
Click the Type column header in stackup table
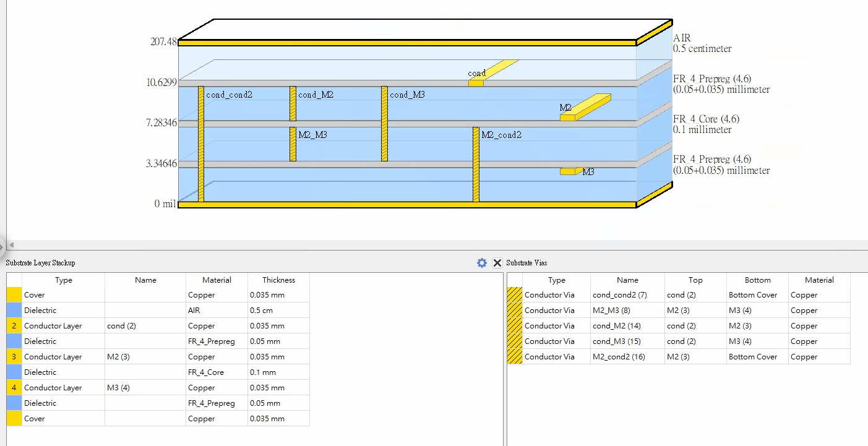pyautogui.click(x=64, y=280)
